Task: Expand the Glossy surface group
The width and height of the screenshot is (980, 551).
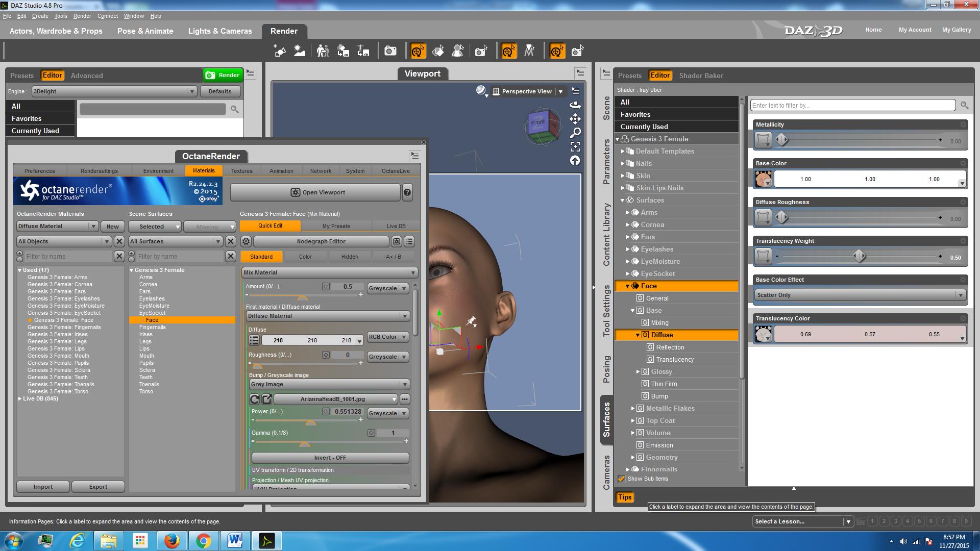Action: coord(638,371)
